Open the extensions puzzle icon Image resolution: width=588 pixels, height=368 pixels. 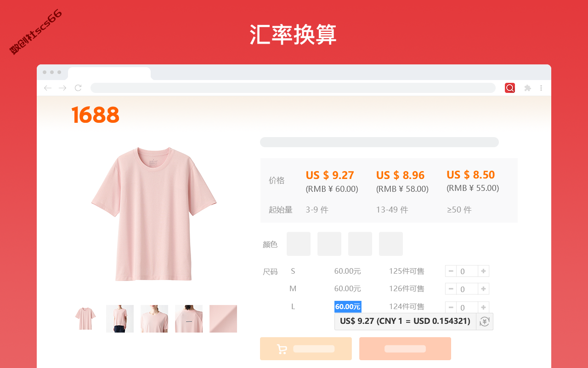click(527, 88)
